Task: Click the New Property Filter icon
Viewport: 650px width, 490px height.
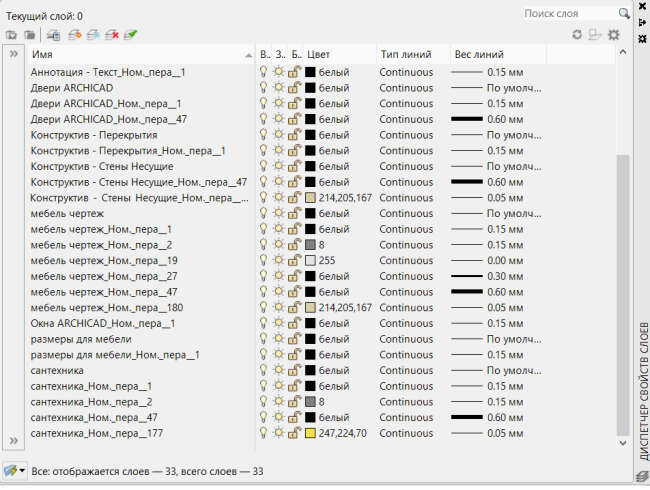Action: click(x=11, y=35)
